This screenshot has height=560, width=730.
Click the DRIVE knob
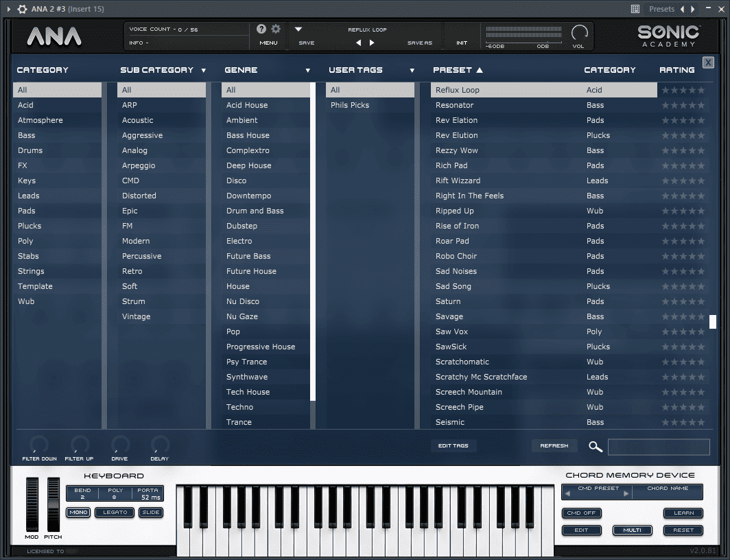click(120, 445)
